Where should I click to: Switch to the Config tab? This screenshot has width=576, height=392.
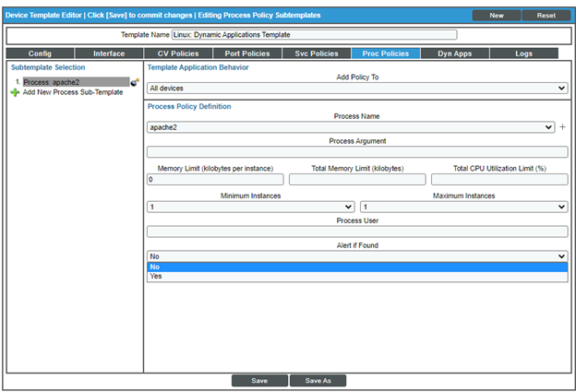click(x=40, y=53)
